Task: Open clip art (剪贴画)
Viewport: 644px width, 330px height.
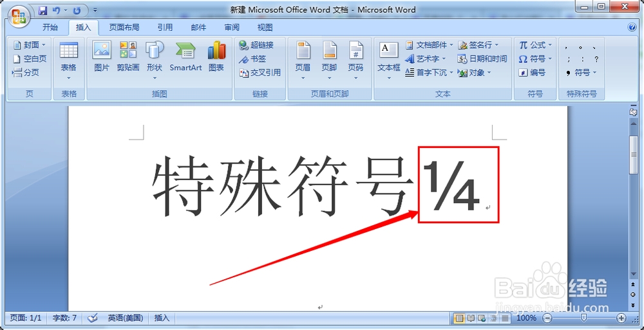Action: coord(128,57)
